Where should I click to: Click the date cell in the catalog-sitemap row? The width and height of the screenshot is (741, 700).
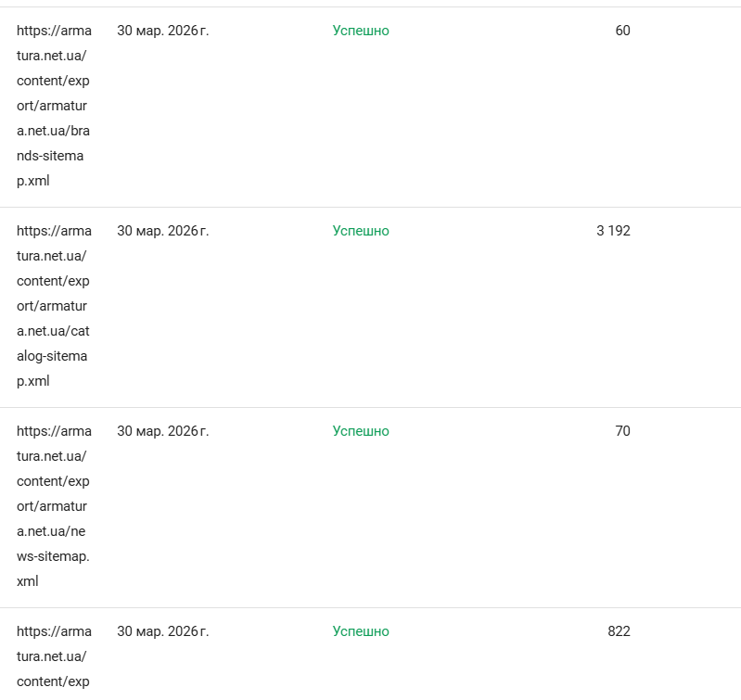(x=163, y=231)
